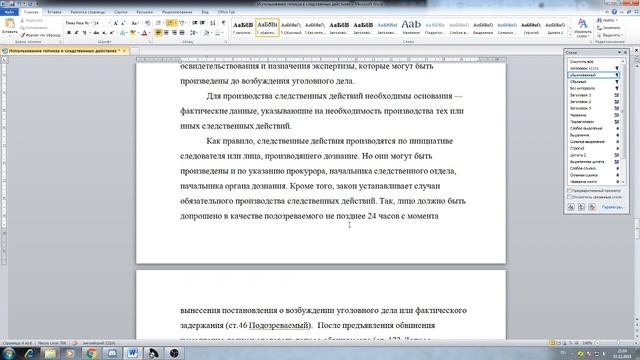The width and height of the screenshot is (640, 360).
Task: Open the Office Tab ribbon tab
Action: tap(226, 12)
